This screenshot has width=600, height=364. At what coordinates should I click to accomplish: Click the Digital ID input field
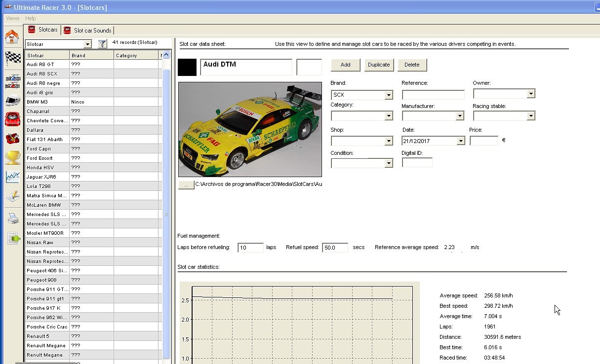click(x=417, y=162)
